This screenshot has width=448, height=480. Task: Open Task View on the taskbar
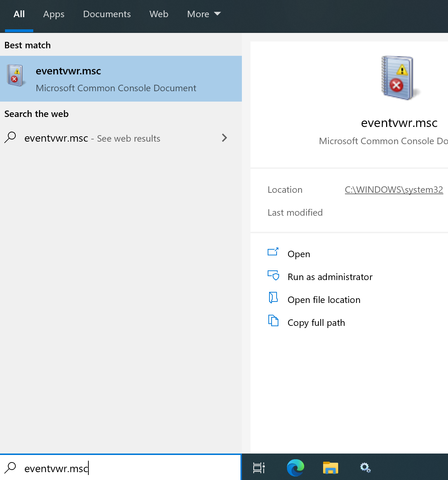coord(259,467)
